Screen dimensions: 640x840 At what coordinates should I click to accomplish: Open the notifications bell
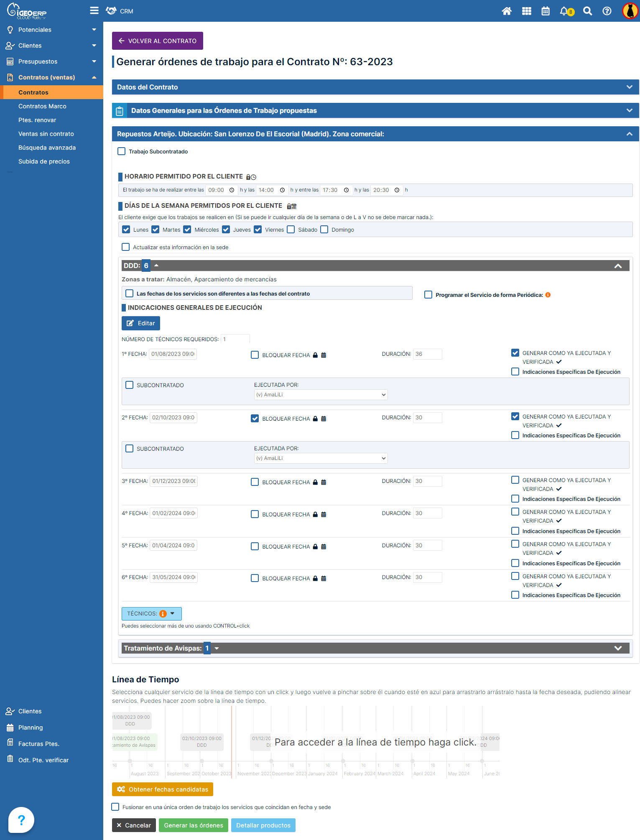coord(564,11)
